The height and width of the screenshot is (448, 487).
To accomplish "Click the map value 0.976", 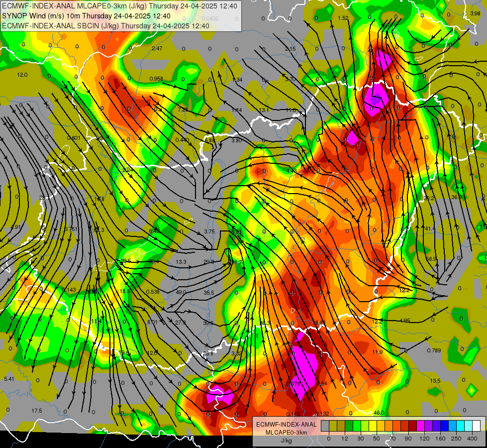I will click(x=293, y=384).
